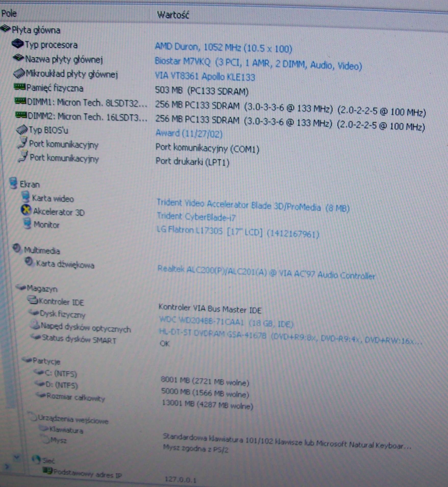Click the C: (NTFS) partition icon
Image resolution: width=448 pixels, height=487 pixels.
[39, 373]
